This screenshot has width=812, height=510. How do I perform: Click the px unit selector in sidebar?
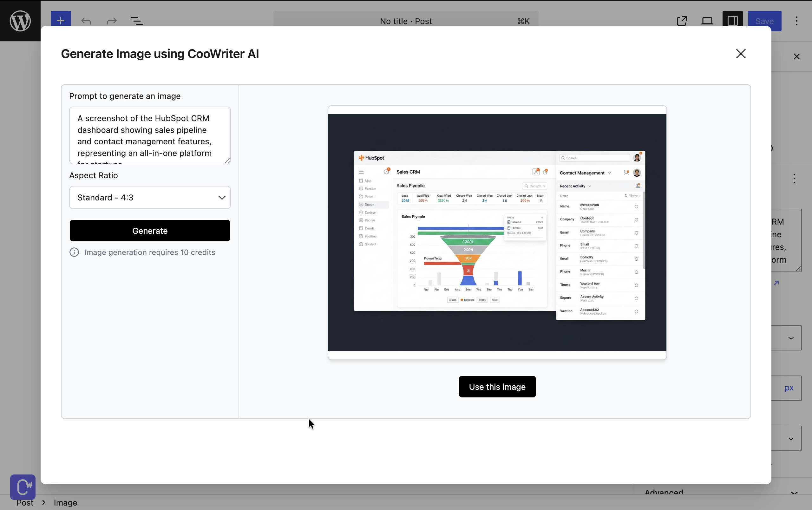click(789, 388)
